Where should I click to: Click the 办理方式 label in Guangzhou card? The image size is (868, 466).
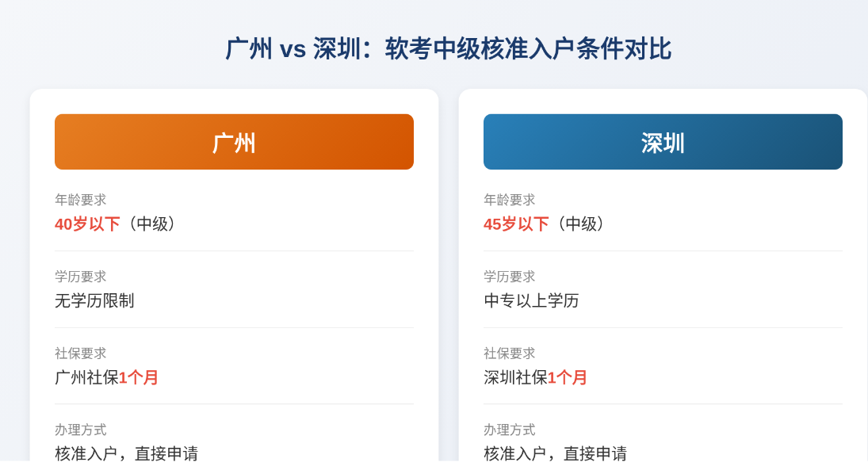[x=81, y=430]
